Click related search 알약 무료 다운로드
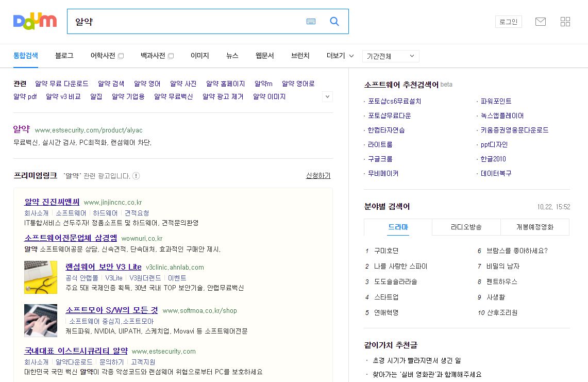Viewport: 588px width, 382px height. (x=61, y=84)
